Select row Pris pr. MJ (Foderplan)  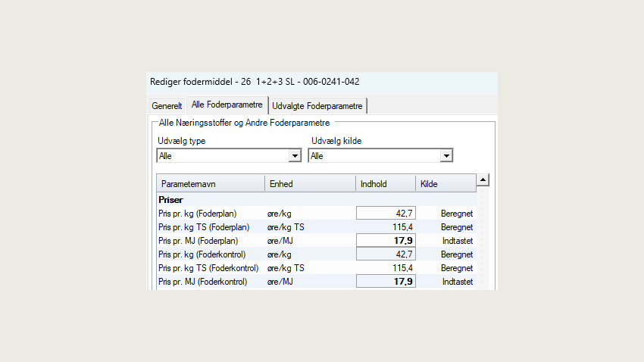pyautogui.click(x=317, y=241)
